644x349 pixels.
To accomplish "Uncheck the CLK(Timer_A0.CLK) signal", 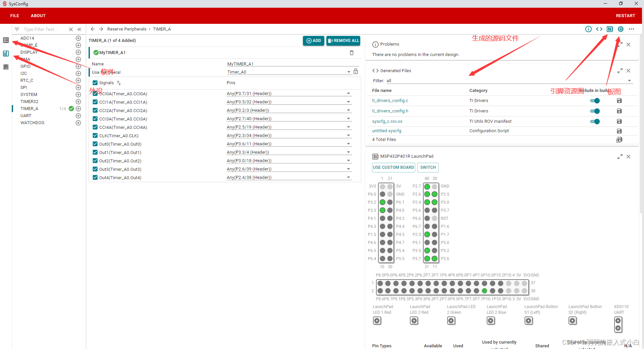I will (95, 136).
